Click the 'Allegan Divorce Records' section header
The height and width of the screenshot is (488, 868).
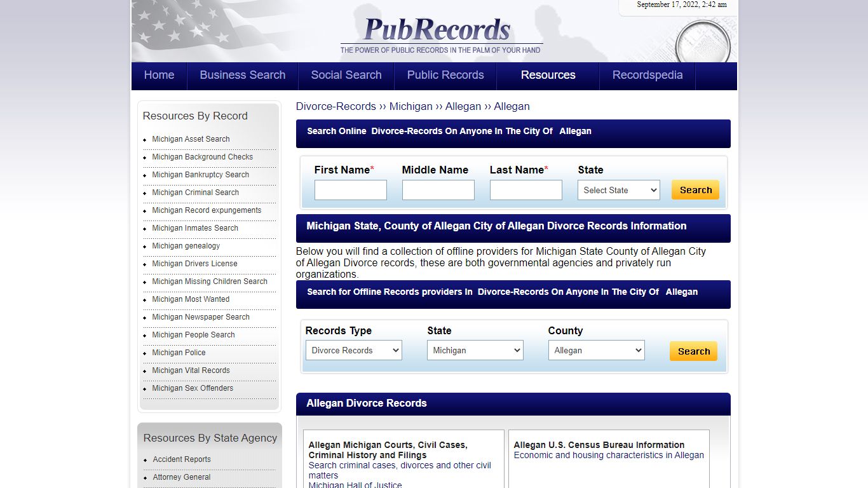click(x=513, y=403)
